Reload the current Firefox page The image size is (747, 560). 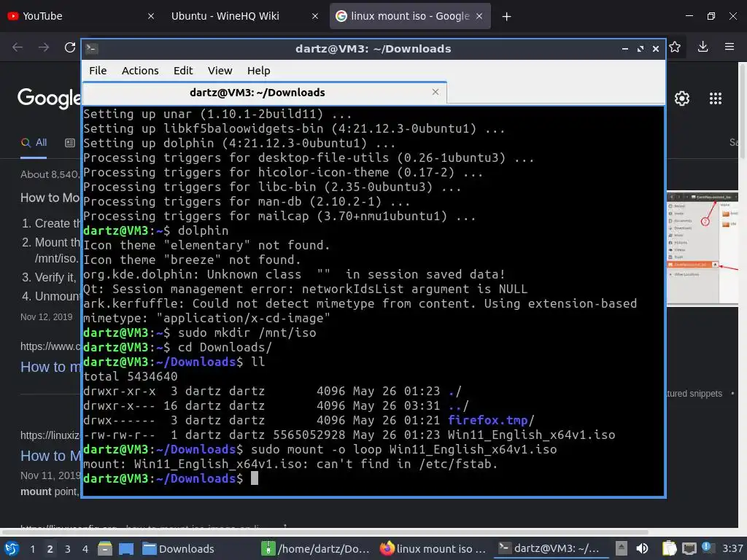[x=70, y=47]
